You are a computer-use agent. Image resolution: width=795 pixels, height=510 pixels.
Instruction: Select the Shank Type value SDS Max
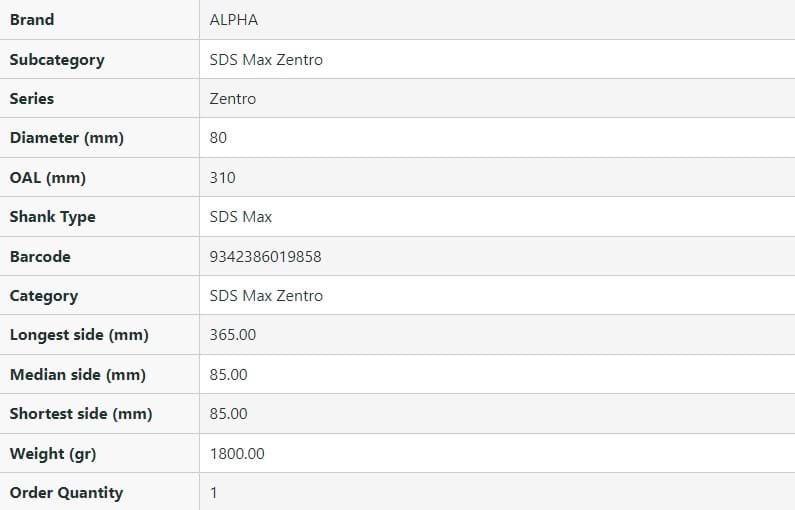(x=241, y=217)
